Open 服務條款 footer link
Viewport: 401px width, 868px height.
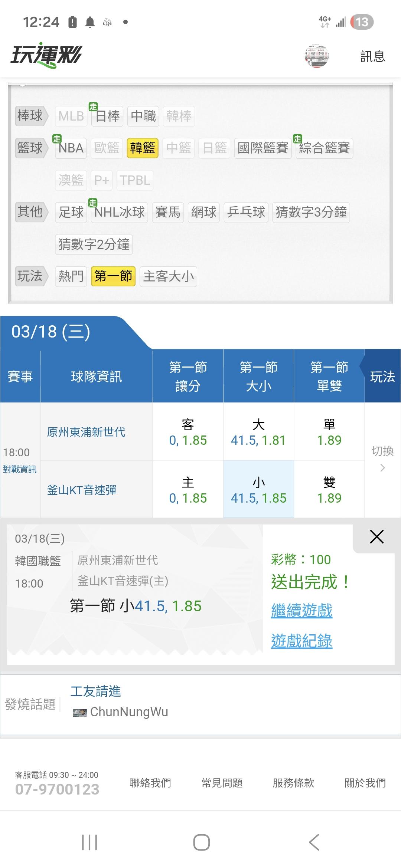click(x=293, y=783)
